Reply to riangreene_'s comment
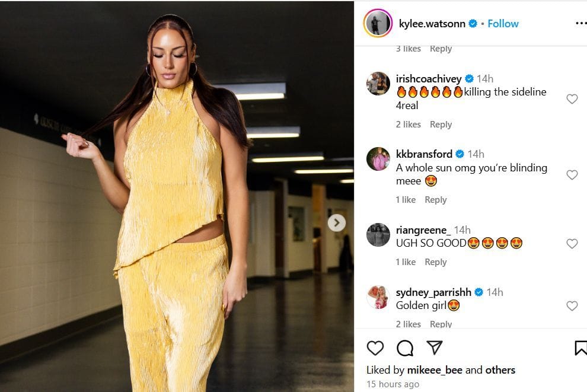The height and width of the screenshot is (392, 587). point(435,262)
